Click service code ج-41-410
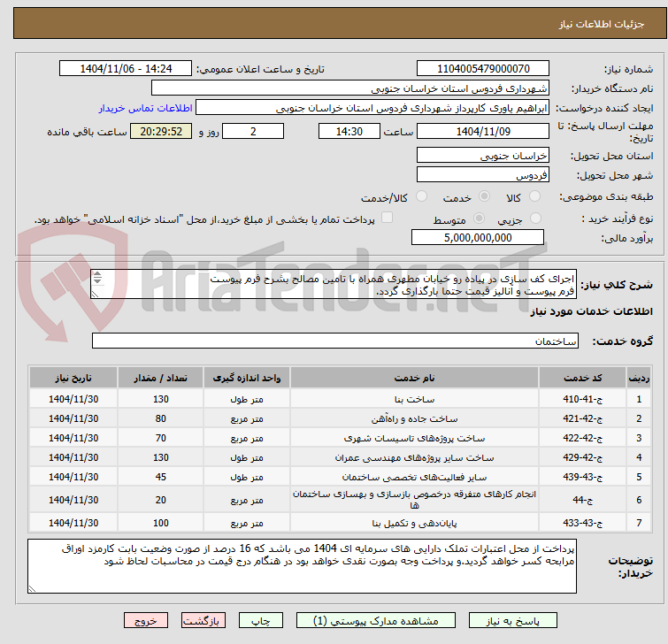The width and height of the screenshot is (668, 644). tap(582, 399)
